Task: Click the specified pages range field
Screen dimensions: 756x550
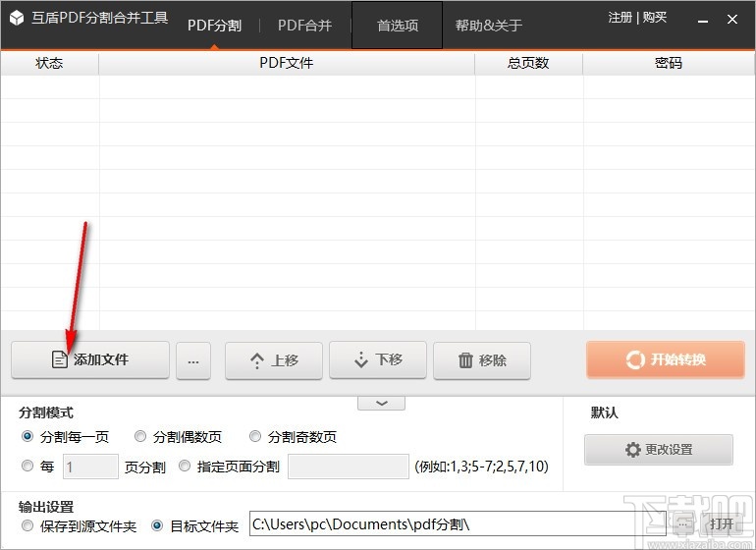Action: point(349,467)
